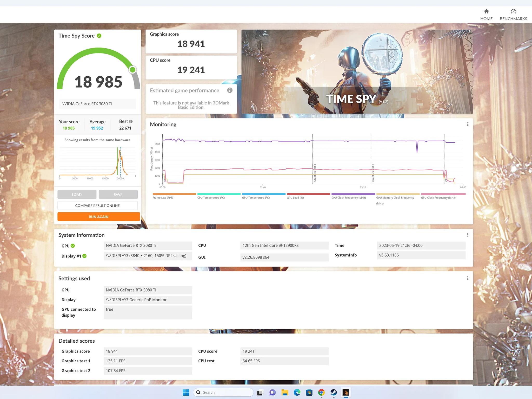Click the Time field 2023-05-19 21:36 -04:00
The width and height of the screenshot is (532, 399).
coord(421,245)
